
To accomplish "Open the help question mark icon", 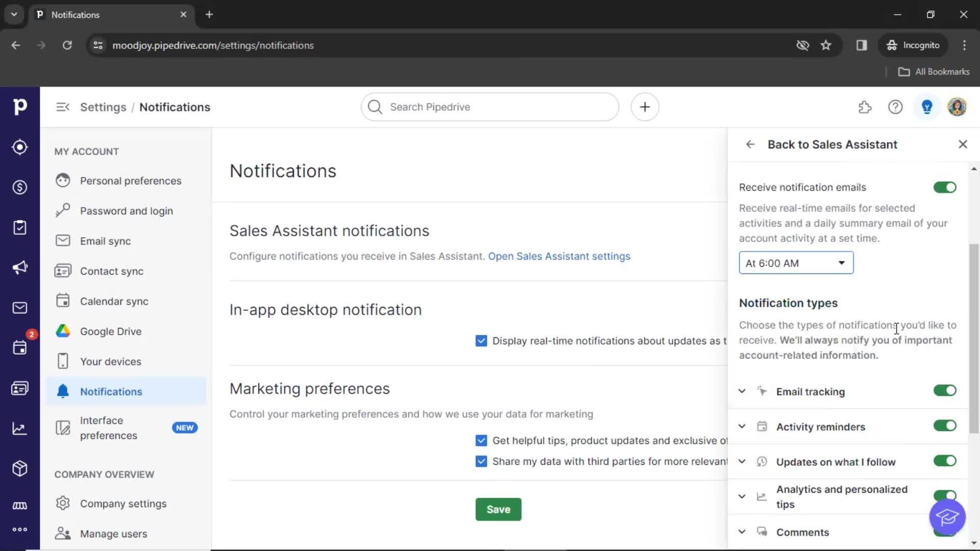I will pyautogui.click(x=895, y=107).
